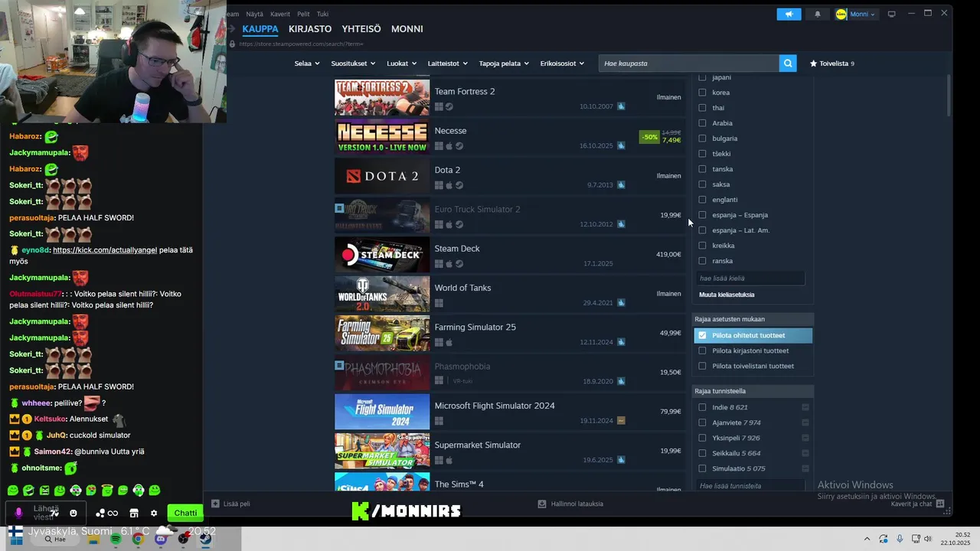Check the Yksinpeli tag checkbox

[x=702, y=438]
